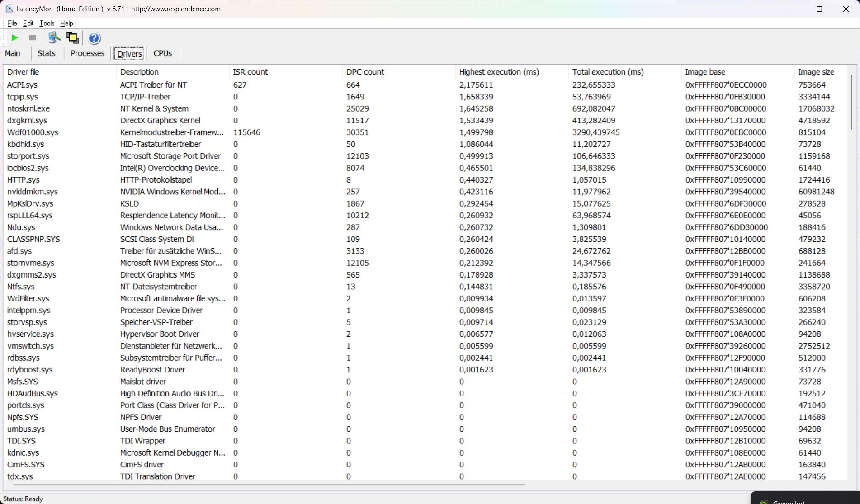Sort by Image base column header
This screenshot has height=504, width=860.
click(738, 72)
